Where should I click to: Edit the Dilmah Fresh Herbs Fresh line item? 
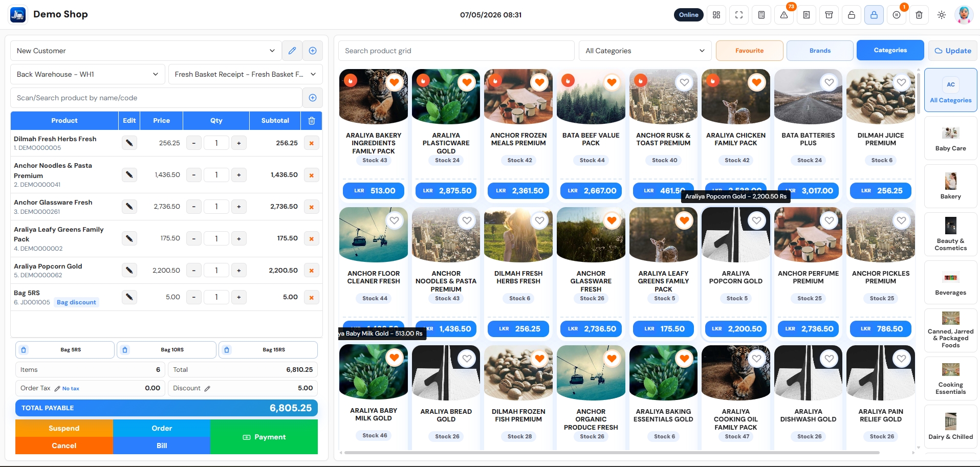(x=129, y=143)
